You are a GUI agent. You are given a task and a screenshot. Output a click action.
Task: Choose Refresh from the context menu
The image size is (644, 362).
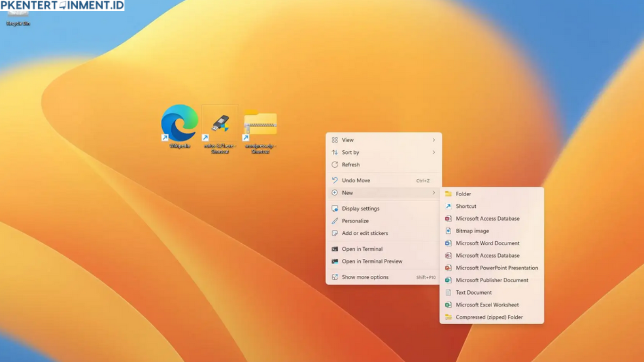pyautogui.click(x=384, y=165)
